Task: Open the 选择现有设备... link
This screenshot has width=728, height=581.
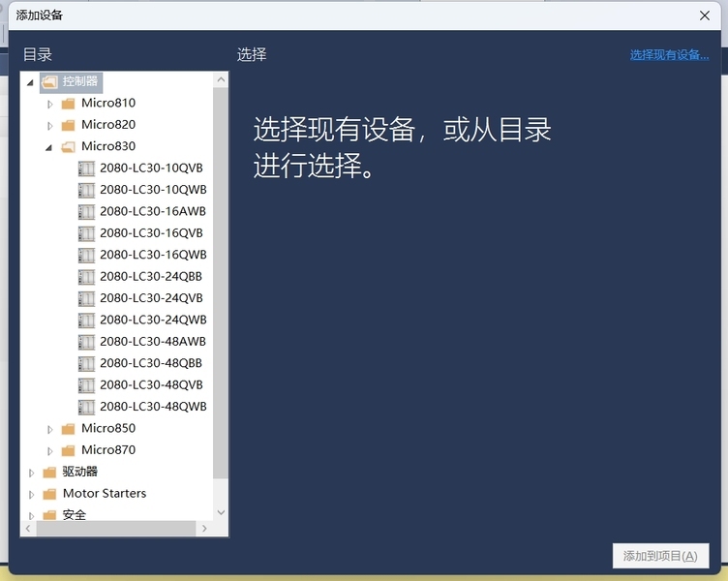Action: tap(669, 55)
